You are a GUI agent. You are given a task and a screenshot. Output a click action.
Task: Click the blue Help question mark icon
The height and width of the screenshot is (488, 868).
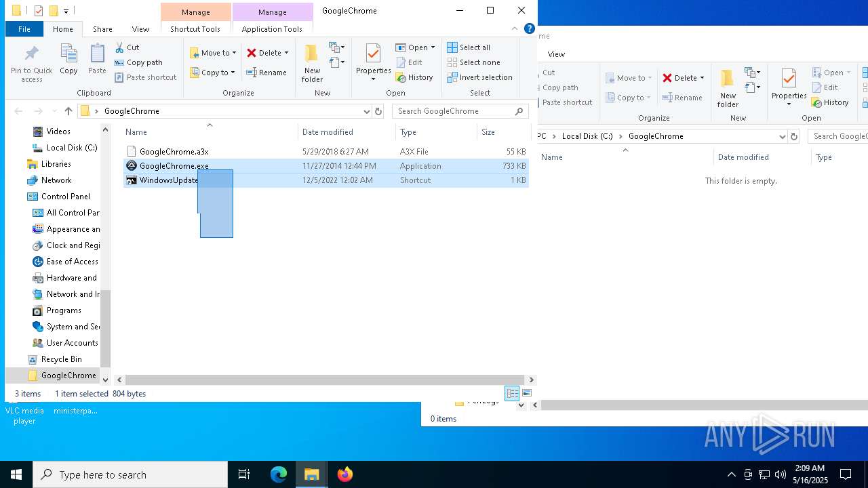click(530, 29)
